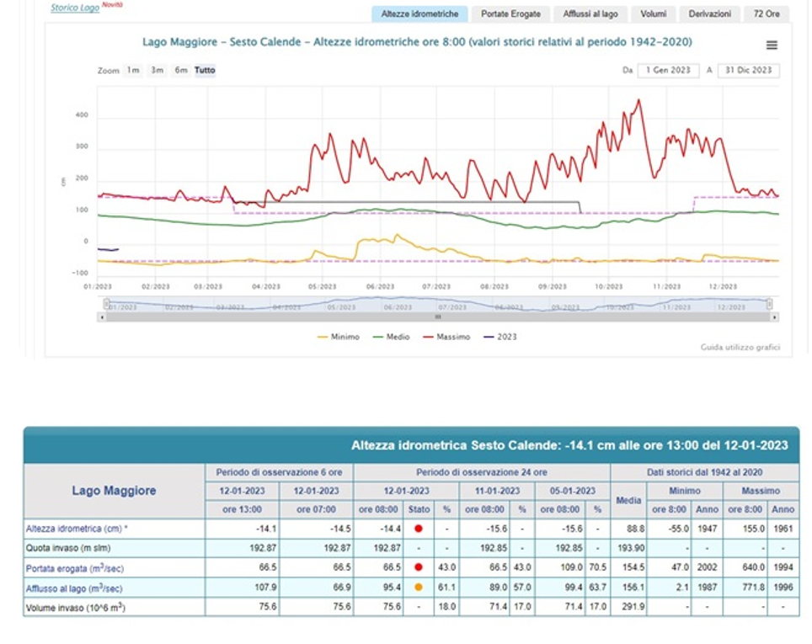Grab the navigator right range handle
812x644 pixels.
[770, 304]
